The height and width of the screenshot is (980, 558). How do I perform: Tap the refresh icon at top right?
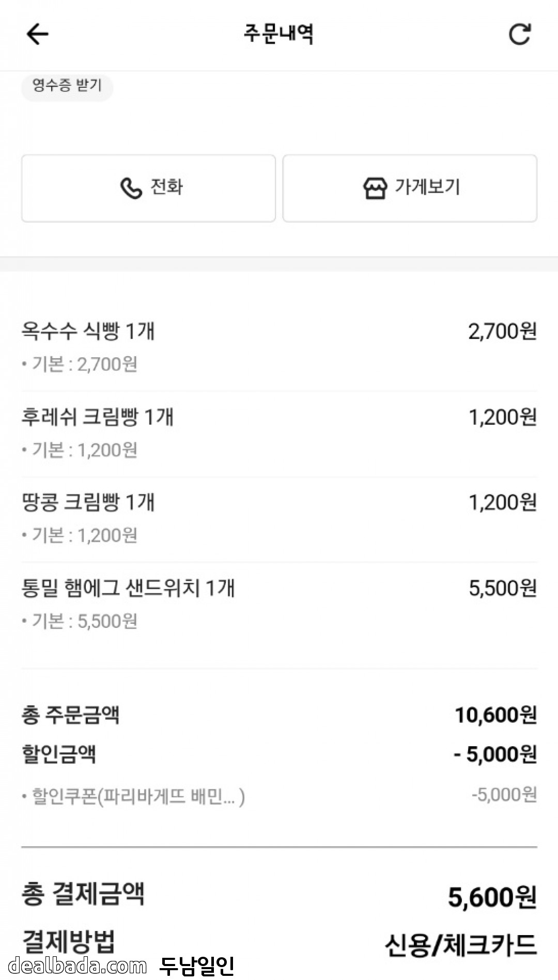(519, 35)
